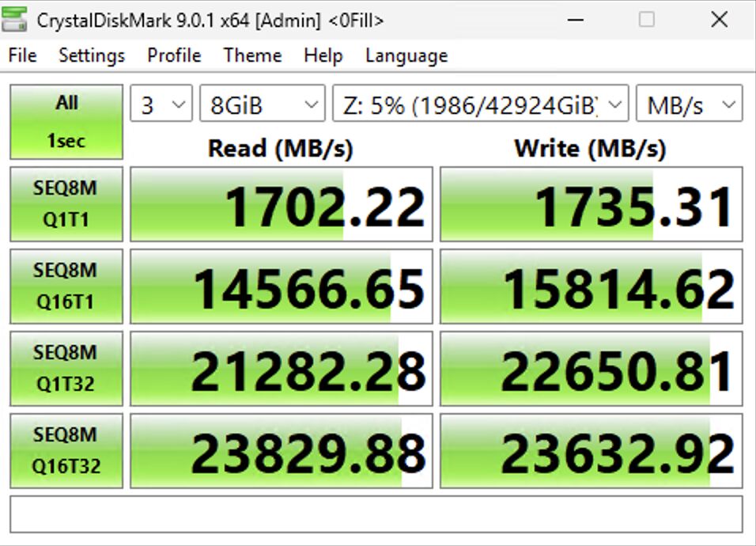Image resolution: width=756 pixels, height=546 pixels.
Task: Open the Profile menu
Action: pyautogui.click(x=173, y=55)
